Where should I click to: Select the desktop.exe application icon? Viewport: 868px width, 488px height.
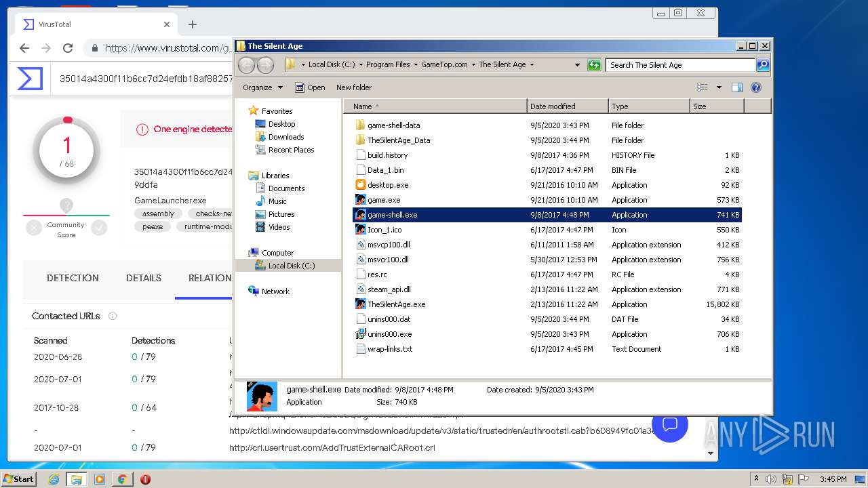click(361, 185)
